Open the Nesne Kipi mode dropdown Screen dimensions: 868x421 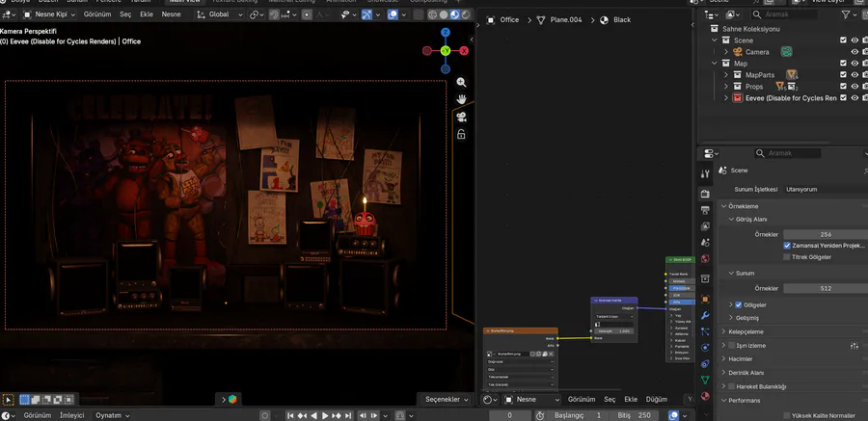click(49, 14)
